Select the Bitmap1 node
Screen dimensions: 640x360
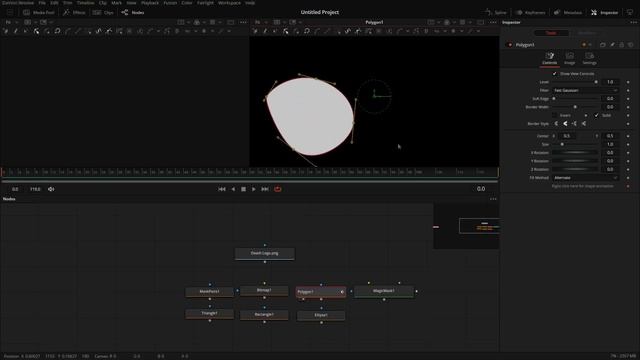click(x=264, y=291)
